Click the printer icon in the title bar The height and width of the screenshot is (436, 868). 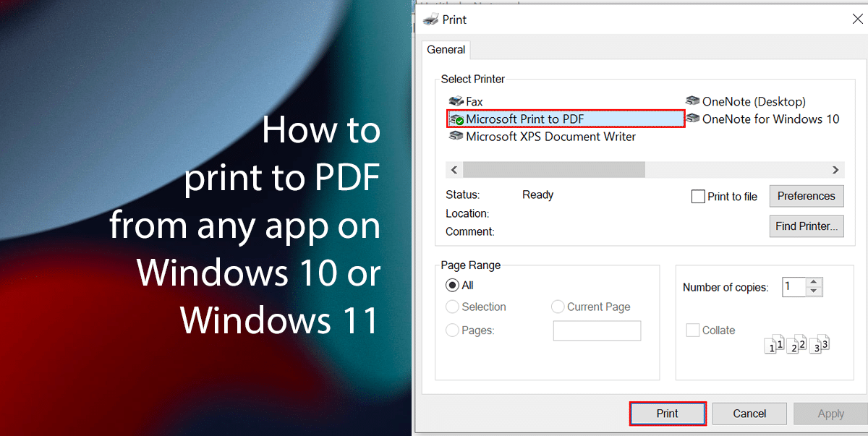(430, 19)
